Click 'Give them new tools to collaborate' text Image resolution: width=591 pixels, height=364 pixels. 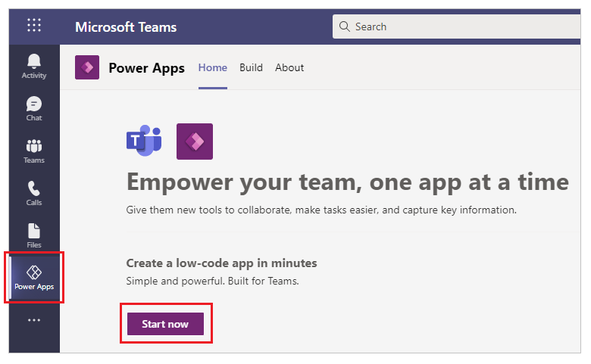pos(321,210)
